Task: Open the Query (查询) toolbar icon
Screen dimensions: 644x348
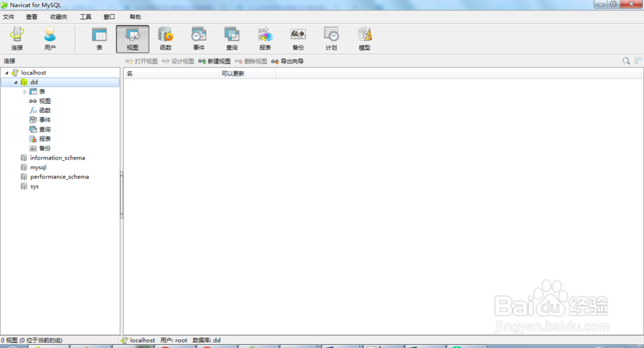Action: tap(232, 39)
